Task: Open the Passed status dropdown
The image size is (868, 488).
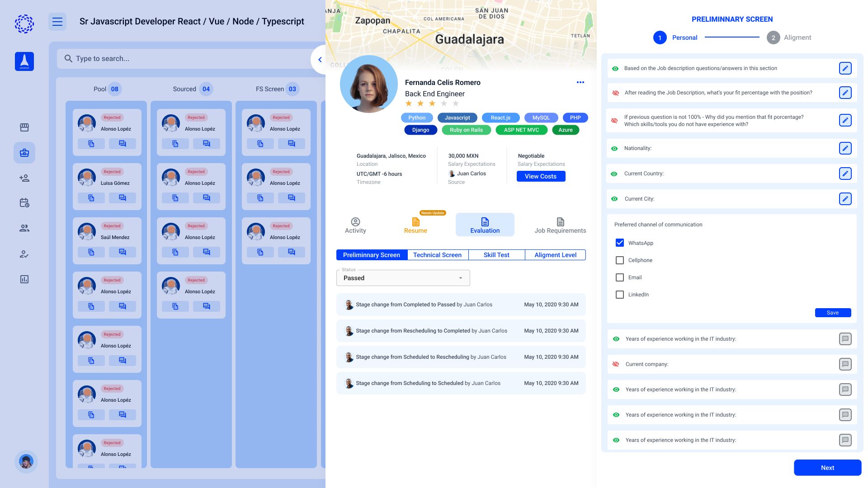Action: 403,278
